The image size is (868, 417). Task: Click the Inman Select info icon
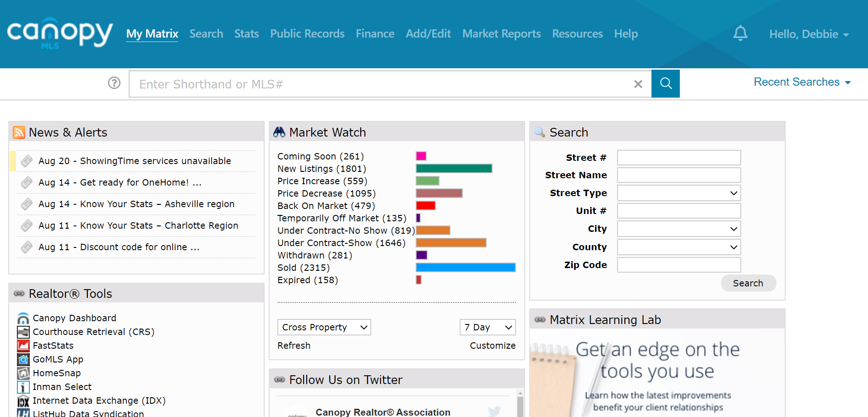pos(23,387)
